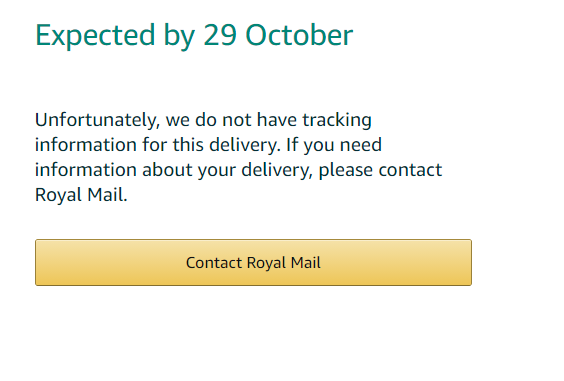The image size is (564, 381).
Task: Click the Contact Royal Mail button
Action: (253, 262)
